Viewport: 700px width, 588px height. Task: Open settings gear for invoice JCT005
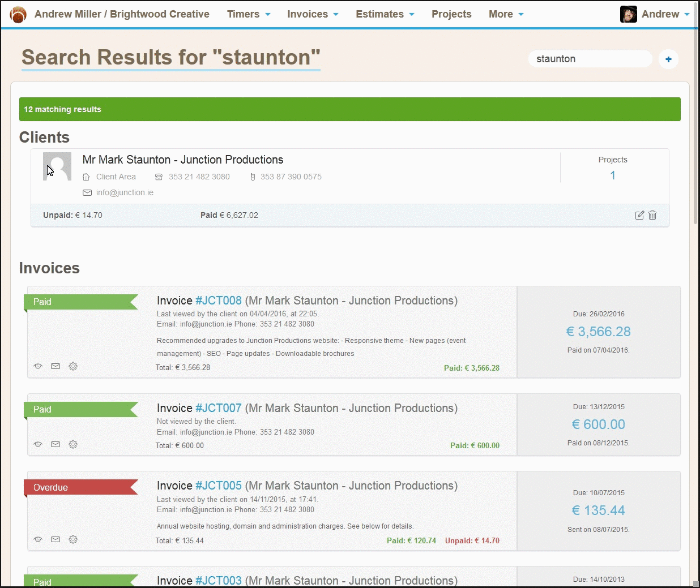pyautogui.click(x=73, y=539)
